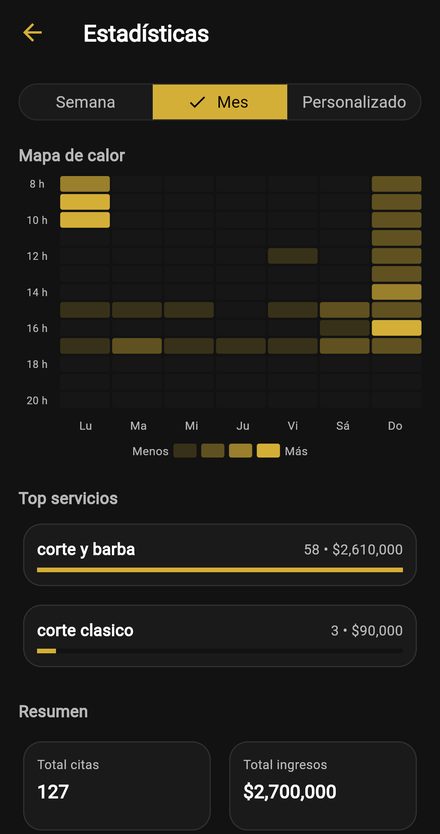Screen dimensions: 440x834
Task: Switch to the Semana period
Action: (x=86, y=102)
